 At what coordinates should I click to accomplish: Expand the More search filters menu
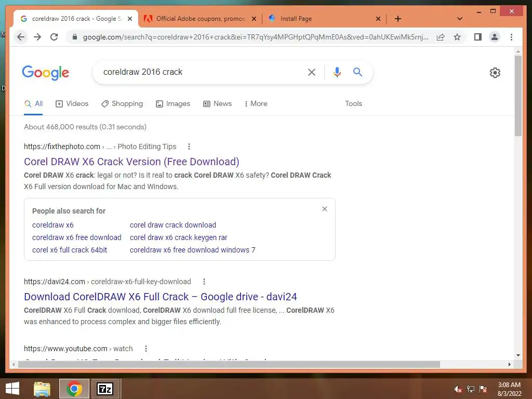pyautogui.click(x=256, y=103)
